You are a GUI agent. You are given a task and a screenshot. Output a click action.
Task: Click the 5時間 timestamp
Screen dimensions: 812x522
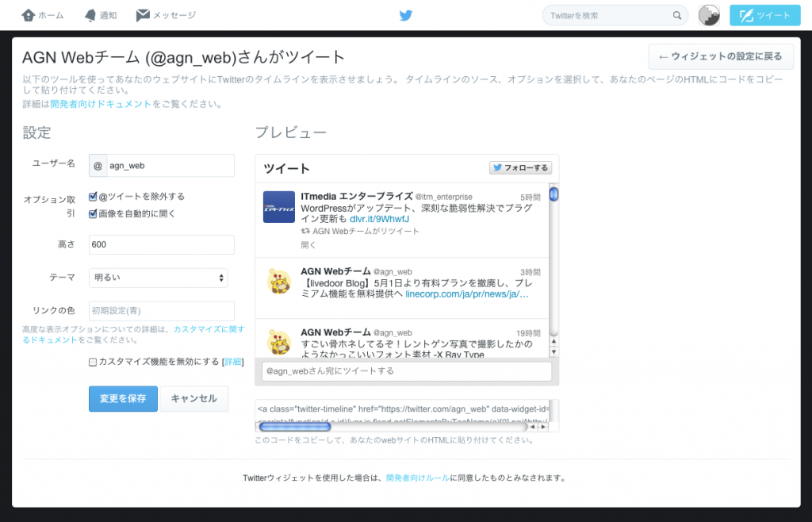[530, 198]
